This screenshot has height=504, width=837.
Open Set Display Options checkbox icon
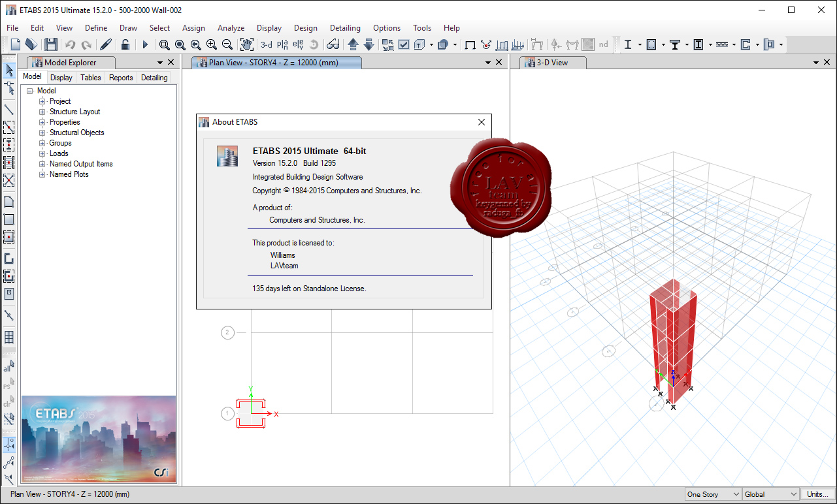(x=404, y=44)
